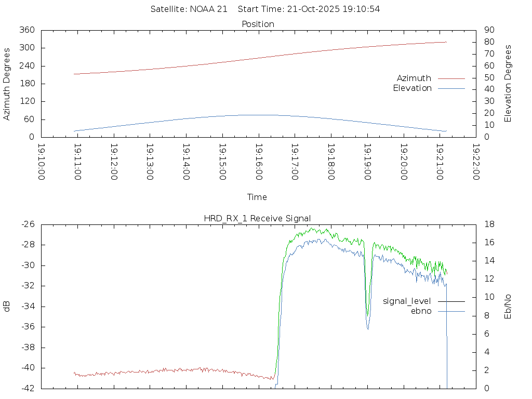Click the Azimuth legend label
532x399 pixels.
414,78
